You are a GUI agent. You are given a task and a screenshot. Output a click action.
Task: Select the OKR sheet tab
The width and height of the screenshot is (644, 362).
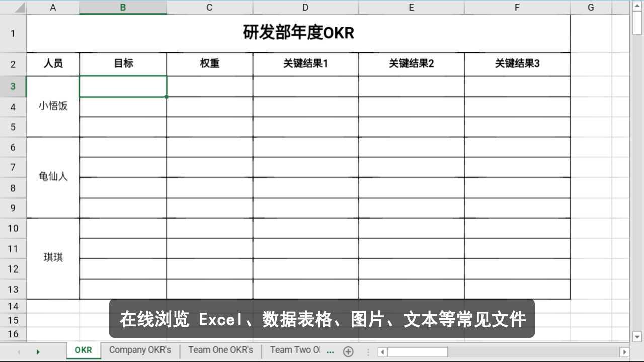pyautogui.click(x=84, y=350)
